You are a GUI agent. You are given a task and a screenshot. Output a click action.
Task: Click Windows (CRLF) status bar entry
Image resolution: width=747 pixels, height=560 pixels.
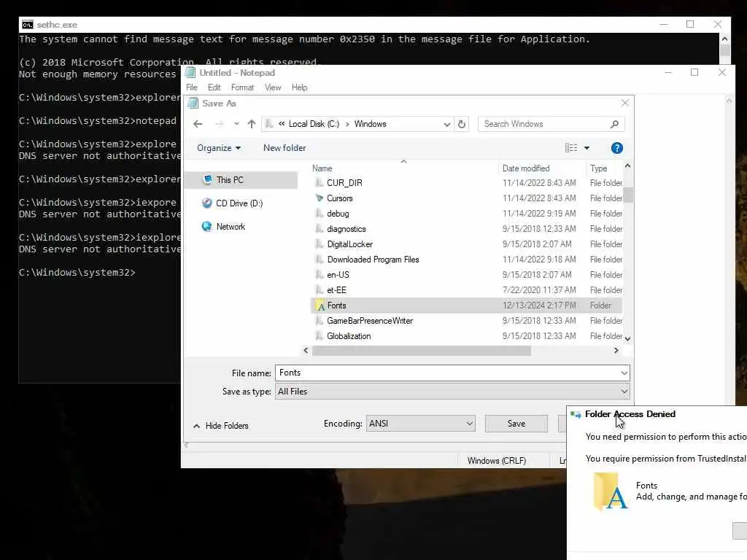point(496,461)
